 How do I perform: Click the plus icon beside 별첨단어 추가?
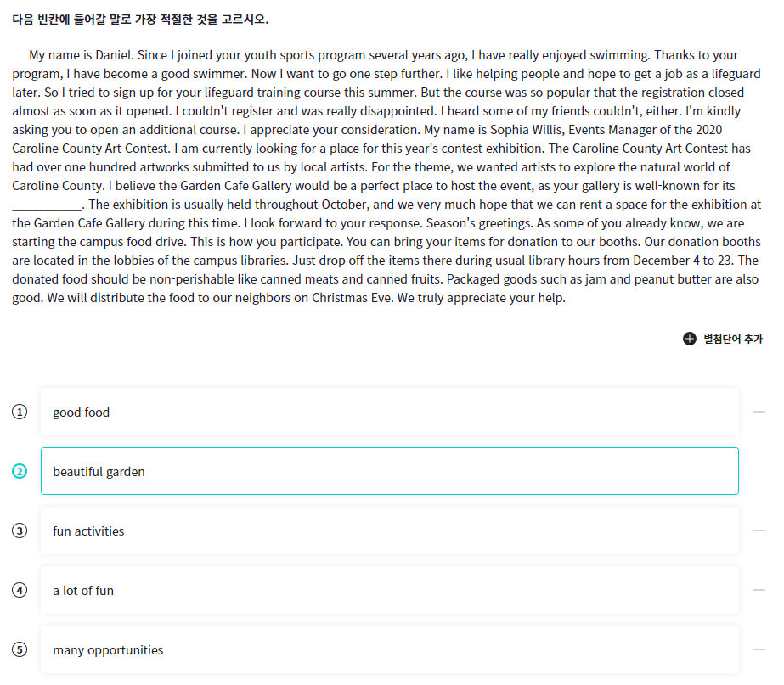pos(690,339)
